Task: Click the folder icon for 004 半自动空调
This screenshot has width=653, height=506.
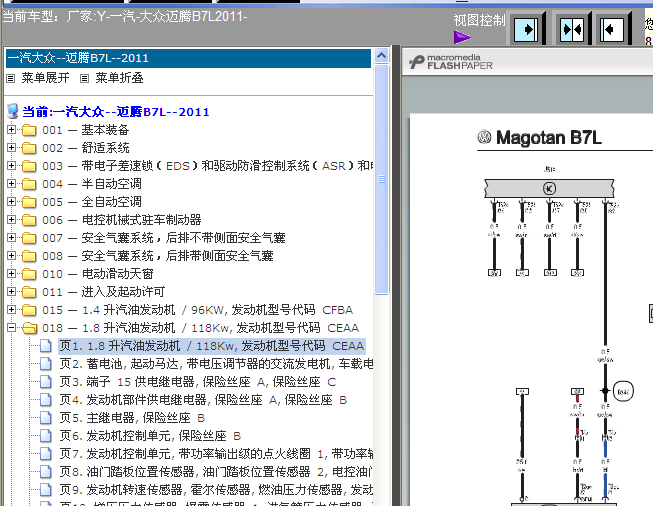Action: point(29,184)
